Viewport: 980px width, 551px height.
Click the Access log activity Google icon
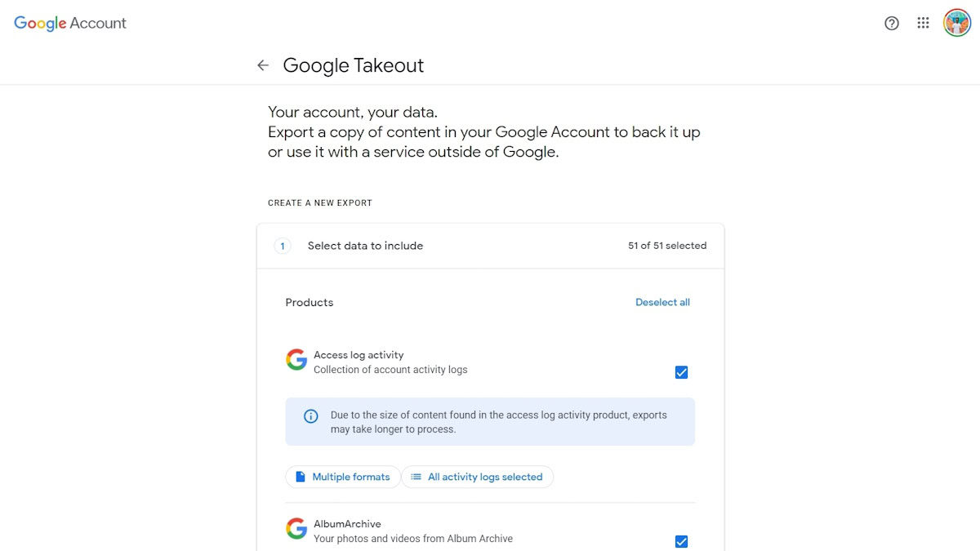coord(296,360)
